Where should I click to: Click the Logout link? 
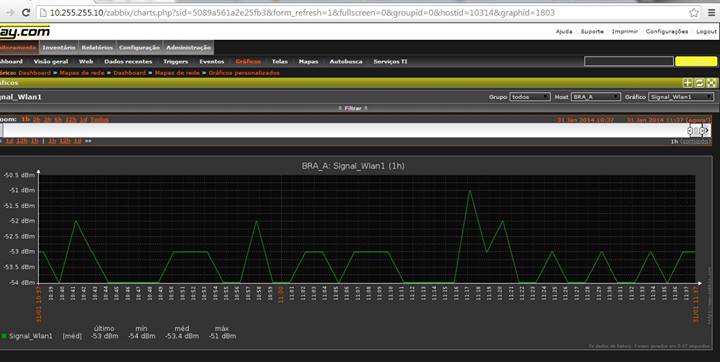pos(706,32)
